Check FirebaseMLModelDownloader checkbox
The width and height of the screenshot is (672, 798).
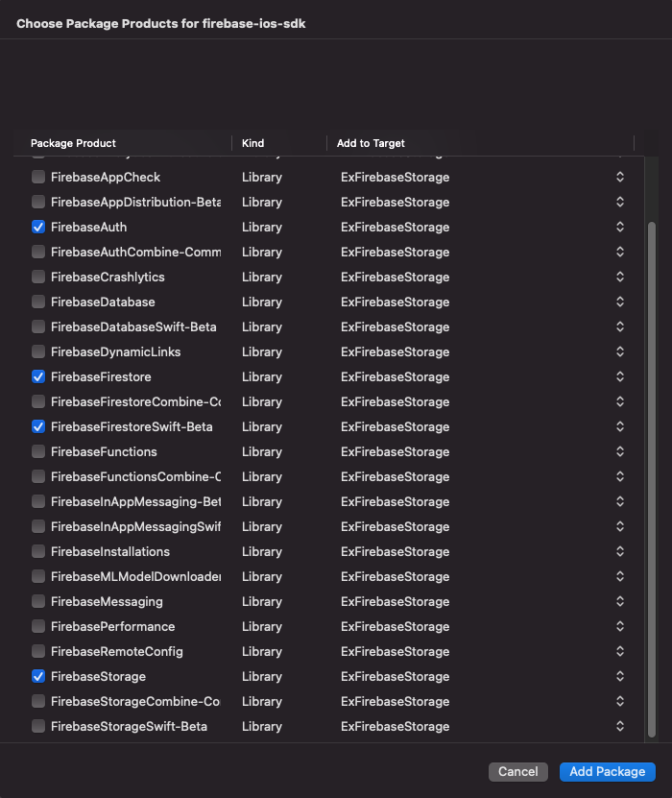(38, 575)
